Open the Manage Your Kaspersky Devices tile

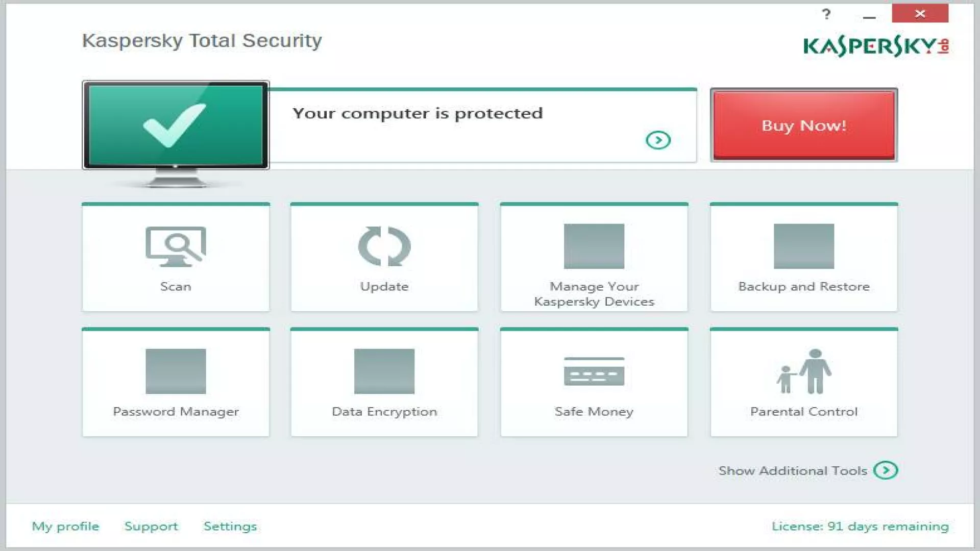click(x=594, y=258)
